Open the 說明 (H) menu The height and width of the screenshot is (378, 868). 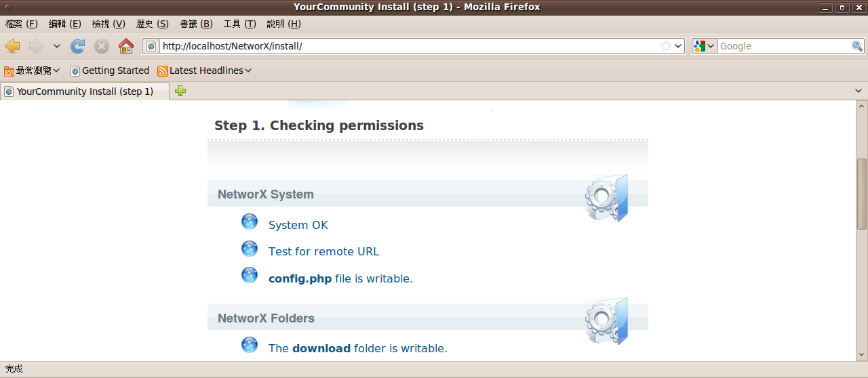283,24
